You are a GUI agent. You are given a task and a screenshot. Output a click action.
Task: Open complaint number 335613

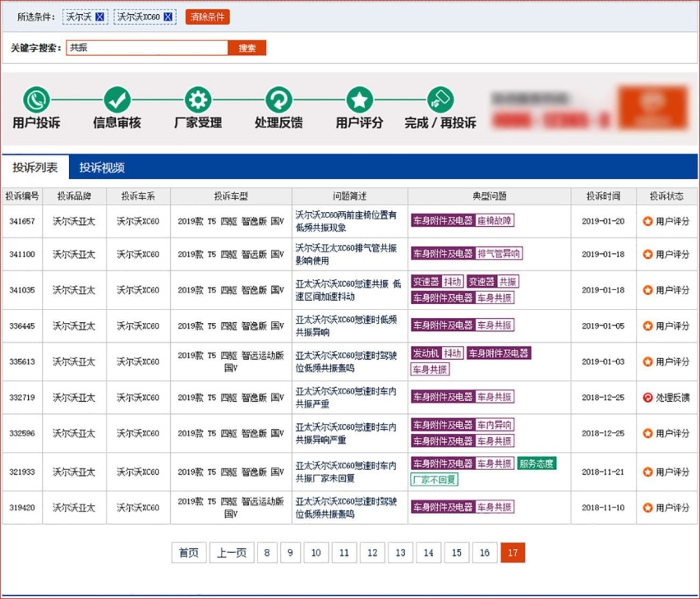click(x=22, y=362)
